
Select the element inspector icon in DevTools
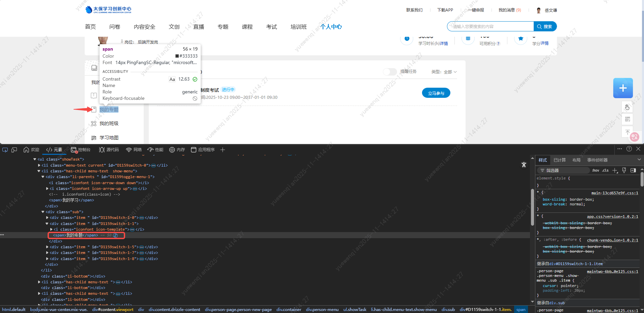click(x=5, y=149)
